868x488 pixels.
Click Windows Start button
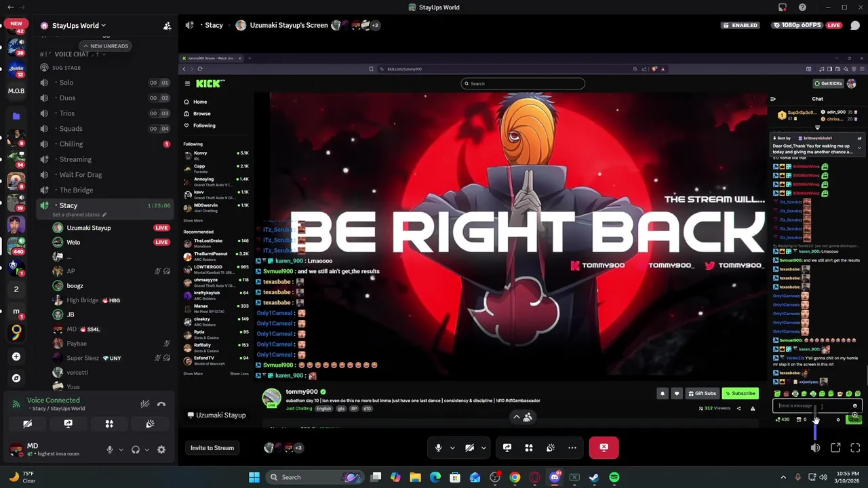pos(254,477)
